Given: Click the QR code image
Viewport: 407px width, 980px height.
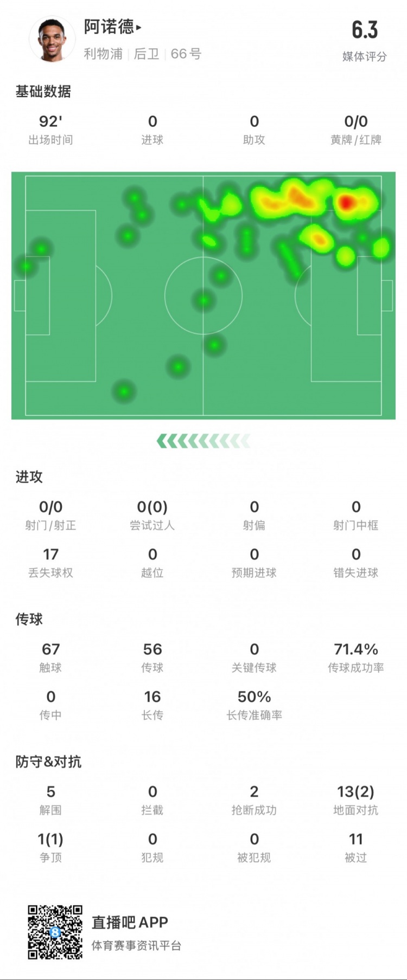Looking at the screenshot, I should click(55, 932).
